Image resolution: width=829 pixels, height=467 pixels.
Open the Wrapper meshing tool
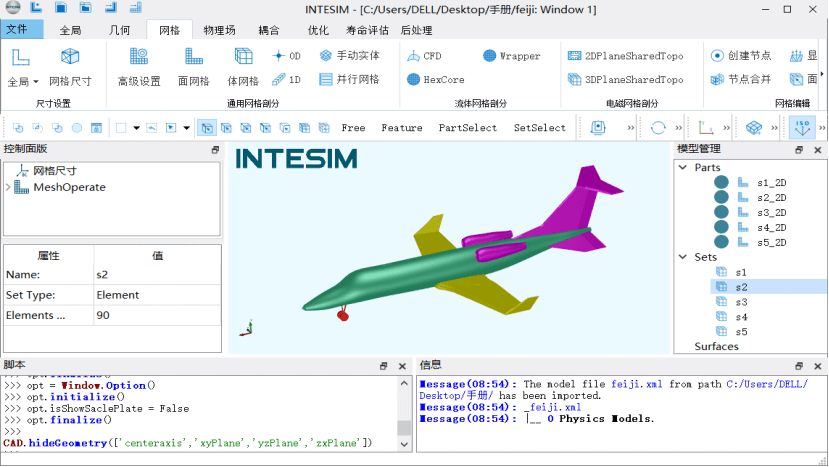[x=511, y=56]
